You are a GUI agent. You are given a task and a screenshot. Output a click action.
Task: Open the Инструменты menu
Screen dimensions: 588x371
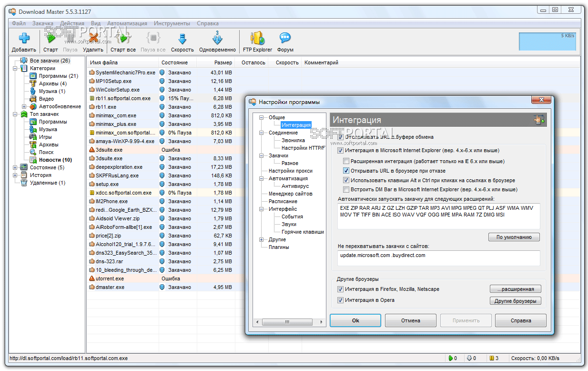coord(172,23)
